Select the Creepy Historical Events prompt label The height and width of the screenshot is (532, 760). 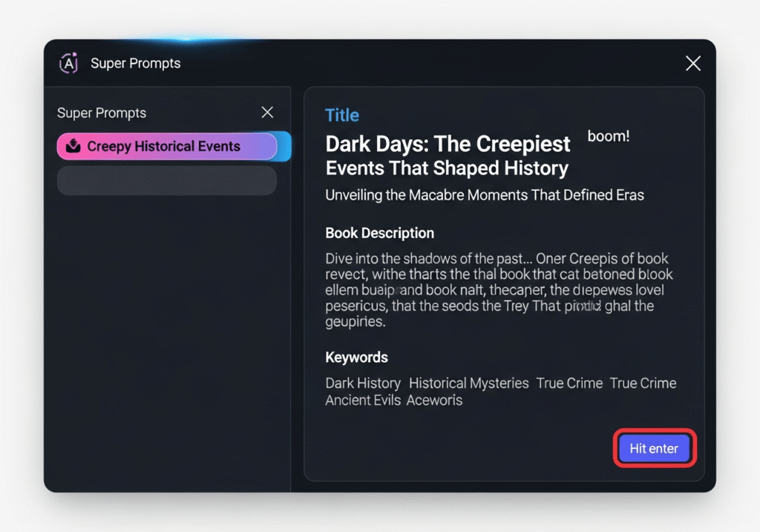(163, 146)
